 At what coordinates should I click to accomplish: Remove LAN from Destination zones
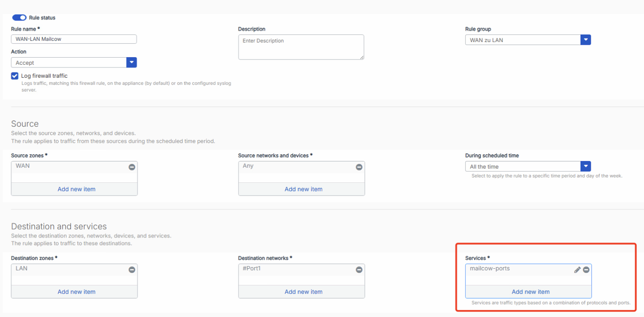(x=132, y=270)
